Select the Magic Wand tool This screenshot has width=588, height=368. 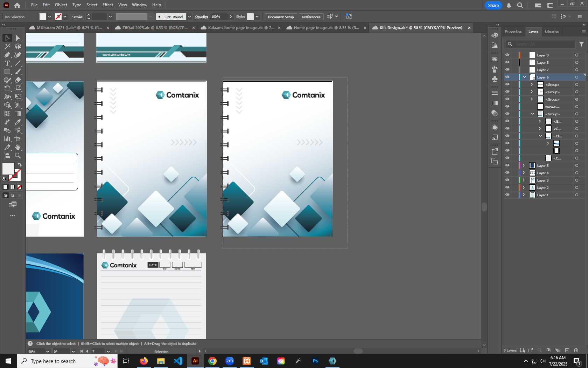pyautogui.click(x=7, y=46)
